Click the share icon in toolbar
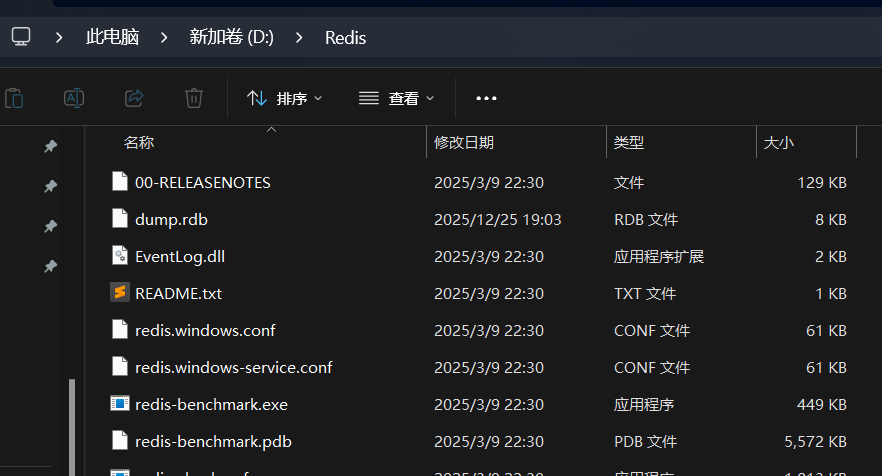The height and width of the screenshot is (476, 882). (x=134, y=98)
